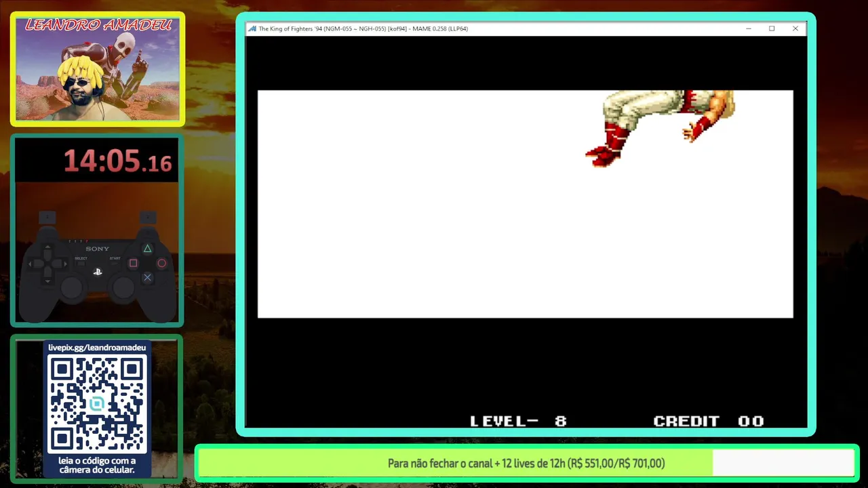Click the CREDIT 00 counter in game
This screenshot has width=868, height=488.
click(709, 421)
